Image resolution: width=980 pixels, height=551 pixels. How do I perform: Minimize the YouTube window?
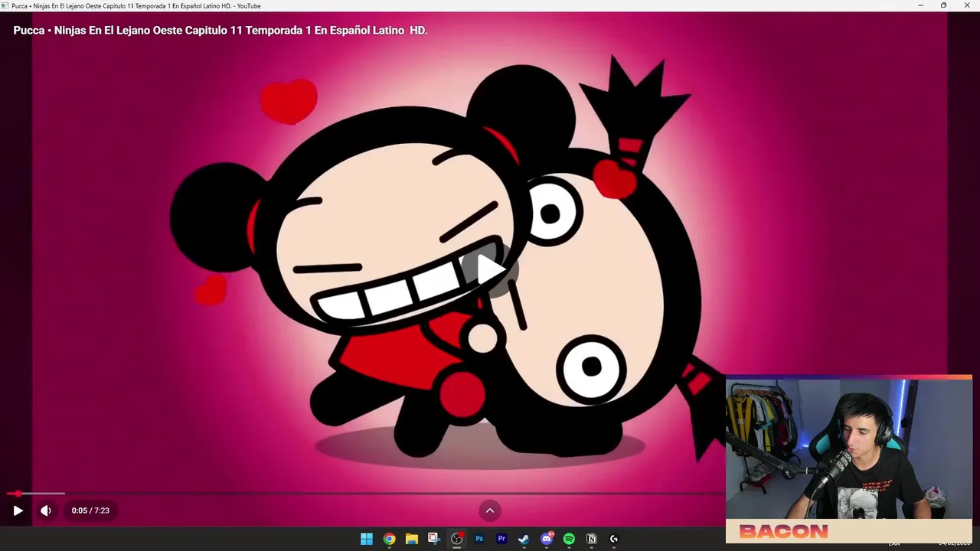(920, 5)
